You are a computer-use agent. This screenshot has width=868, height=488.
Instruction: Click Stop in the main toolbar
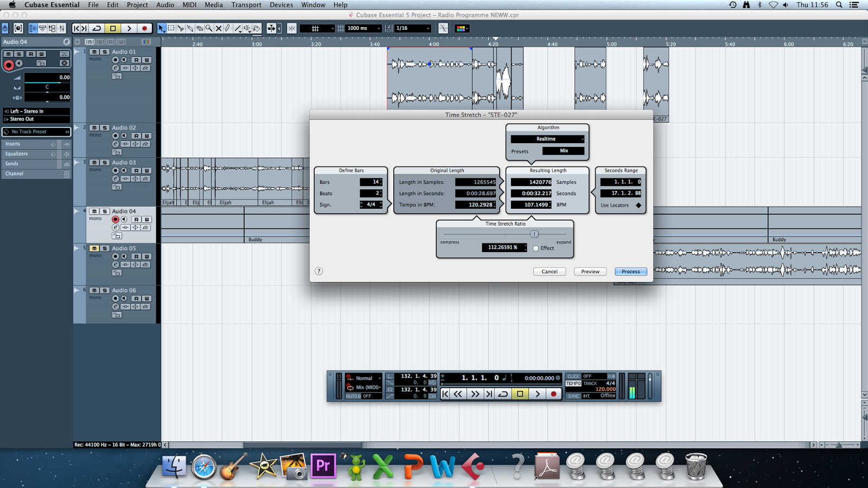point(113,28)
